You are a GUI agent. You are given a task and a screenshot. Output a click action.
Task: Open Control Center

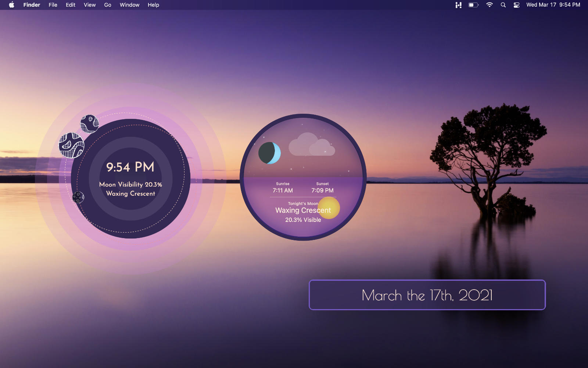coord(516,5)
